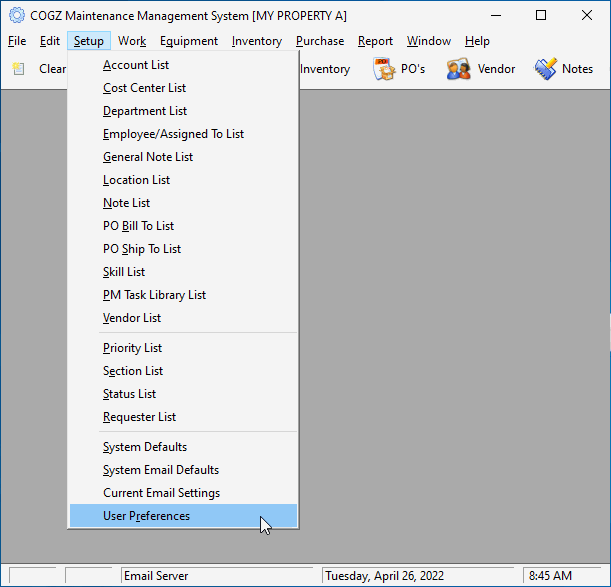This screenshot has height=587, width=611.
Task: Click the PO's toolbar label
Action: [413, 69]
